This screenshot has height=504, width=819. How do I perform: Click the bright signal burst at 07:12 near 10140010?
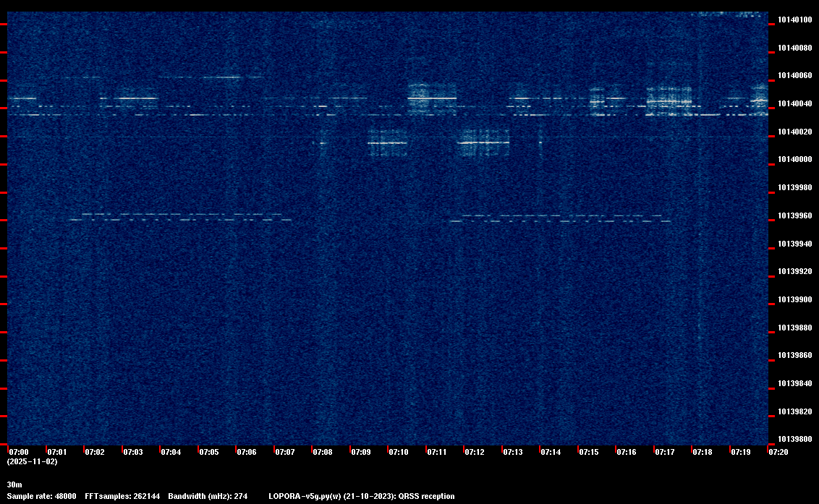(x=484, y=142)
